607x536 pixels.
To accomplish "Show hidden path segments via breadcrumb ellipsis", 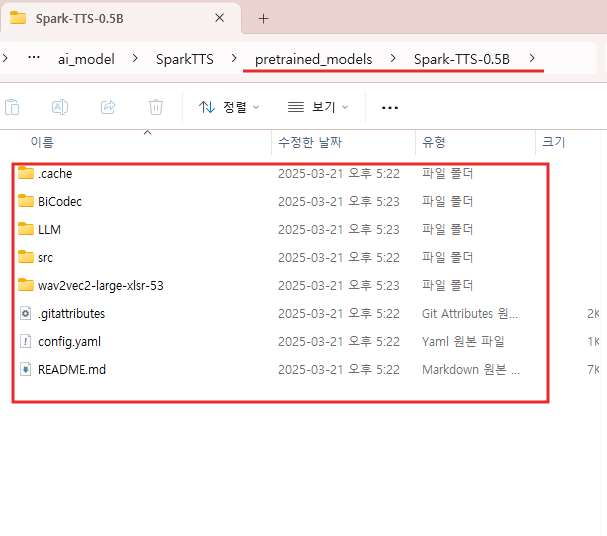I will pos(34,58).
